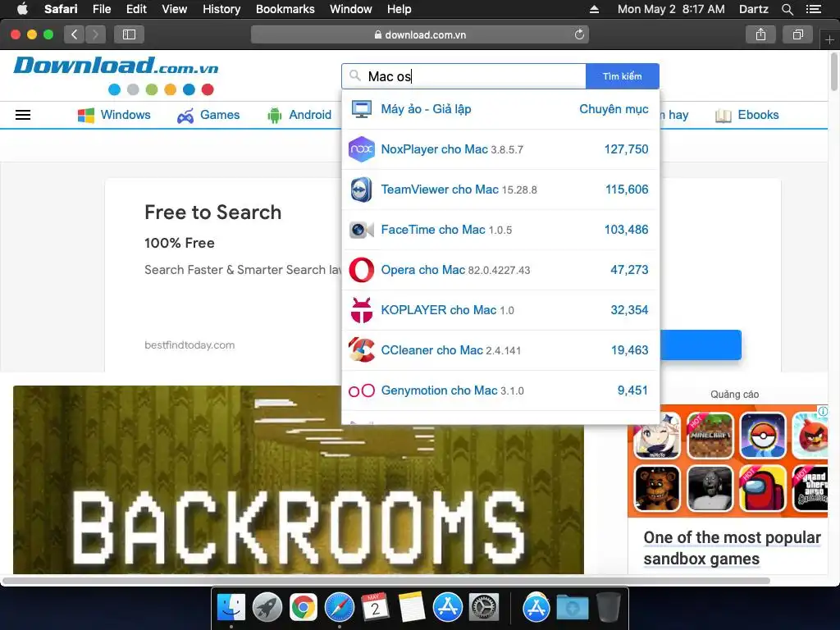
Task: Click the Among Us red crewmate thumbnail
Action: (763, 489)
